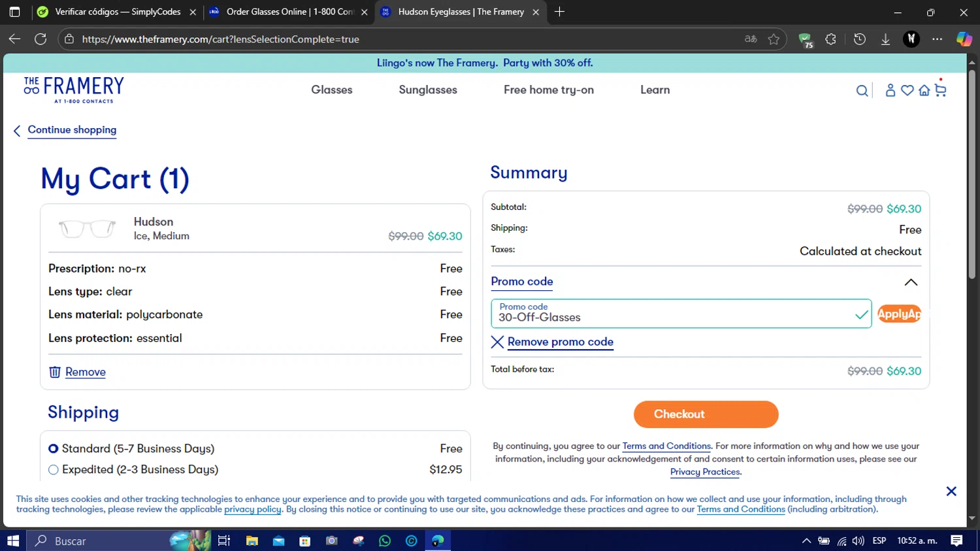Click the 30% off promo banner
This screenshot has height=551, width=980.
(485, 63)
